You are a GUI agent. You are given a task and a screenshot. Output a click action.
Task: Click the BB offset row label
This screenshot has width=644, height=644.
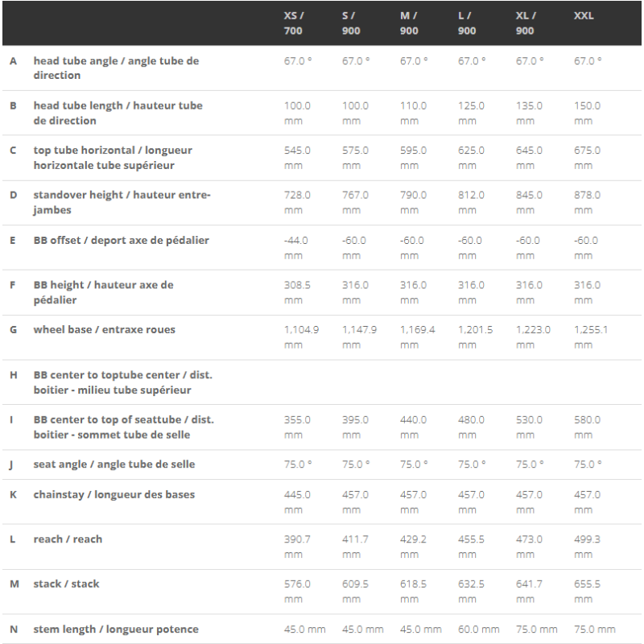(x=121, y=240)
